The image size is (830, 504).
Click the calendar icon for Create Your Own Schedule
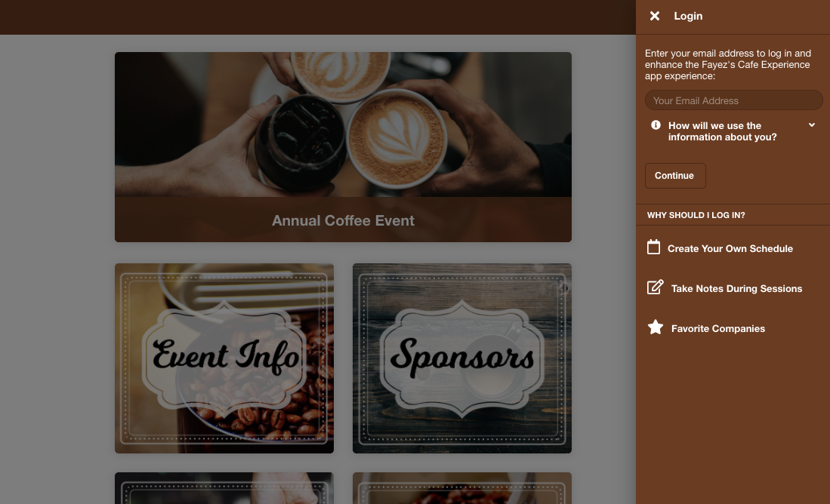pos(654,247)
